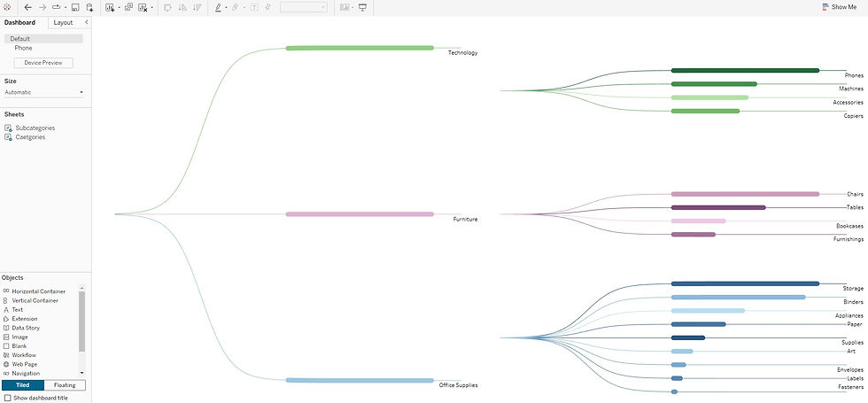Set object placement to Tiled
Screen dimensions: 868x403
point(23,385)
